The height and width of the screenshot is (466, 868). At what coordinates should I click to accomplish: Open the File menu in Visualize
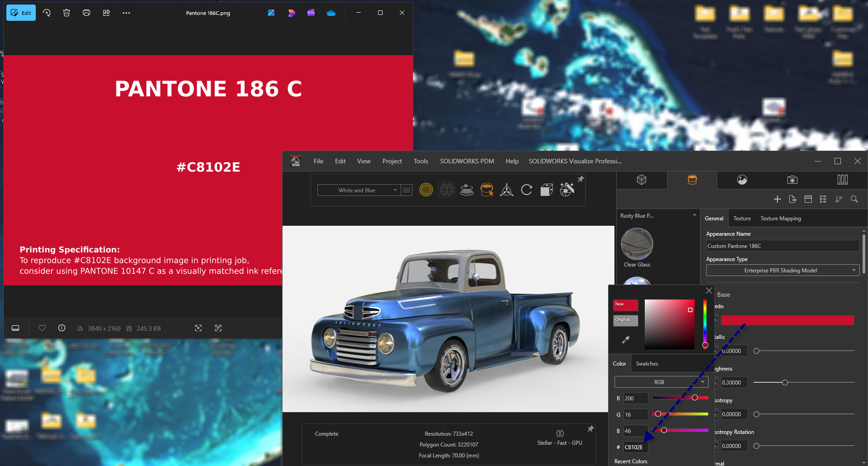coord(318,161)
